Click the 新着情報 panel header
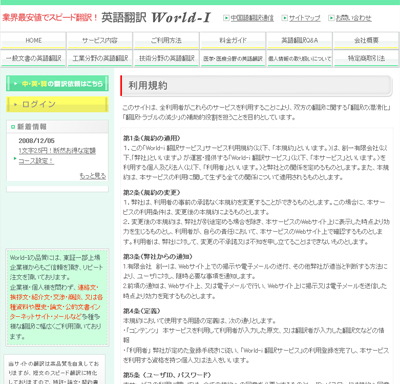Screen dimensions: 400x384 (x=57, y=127)
